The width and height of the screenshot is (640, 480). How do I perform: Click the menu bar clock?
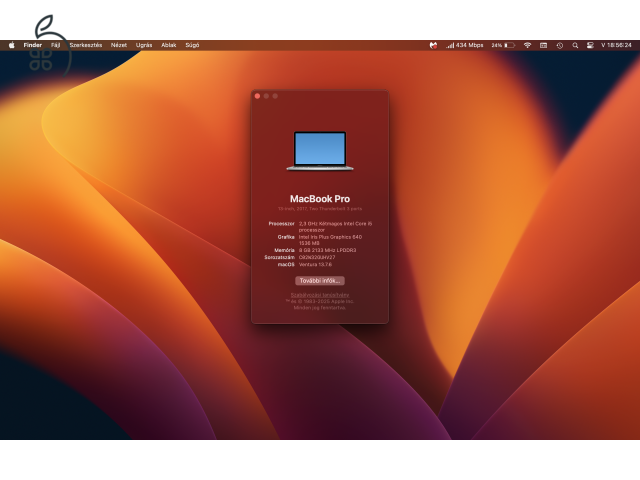tap(616, 45)
